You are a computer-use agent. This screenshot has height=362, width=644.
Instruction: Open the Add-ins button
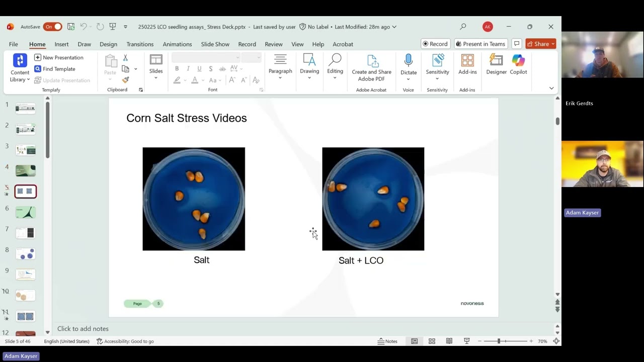[x=467, y=65]
